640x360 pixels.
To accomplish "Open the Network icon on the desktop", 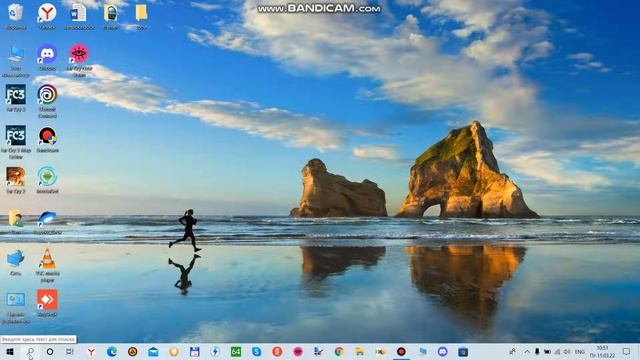I will point(16,258).
